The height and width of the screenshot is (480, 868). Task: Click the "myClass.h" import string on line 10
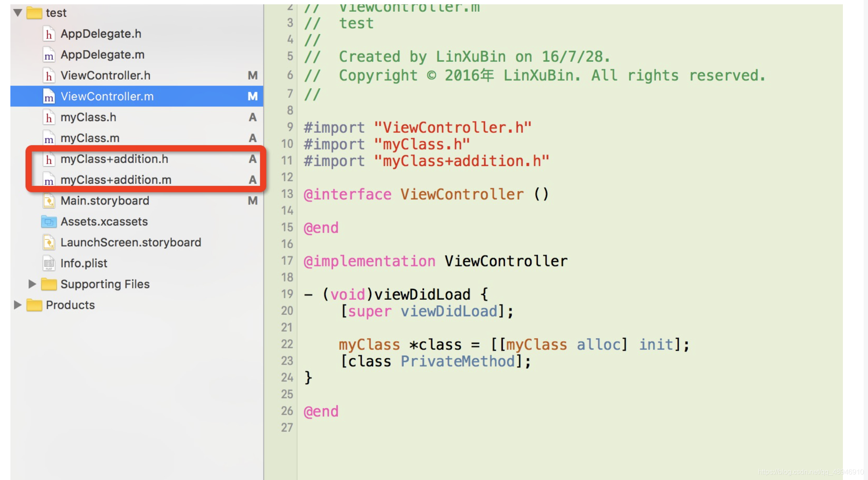point(422,144)
